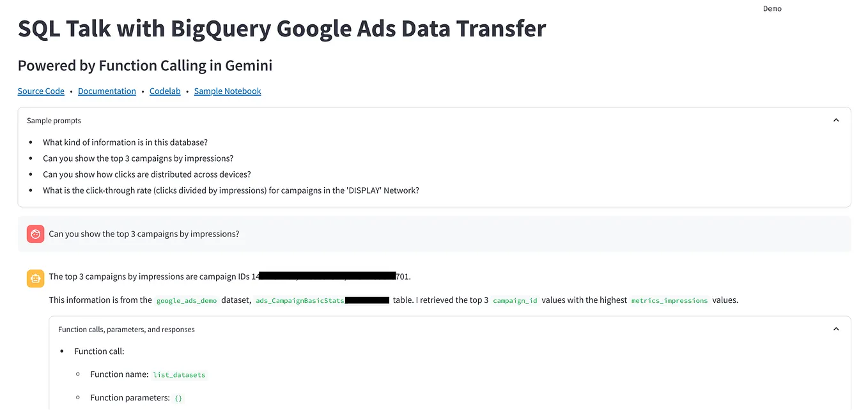Click the red user avatar icon
The width and height of the screenshot is (868, 412).
(35, 234)
